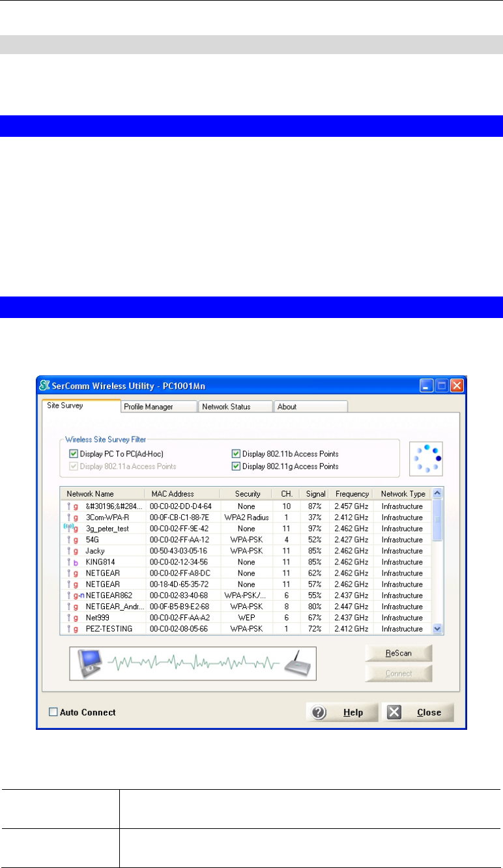Toggle Display 802.11b Access Points checkbox

pyautogui.click(x=236, y=454)
